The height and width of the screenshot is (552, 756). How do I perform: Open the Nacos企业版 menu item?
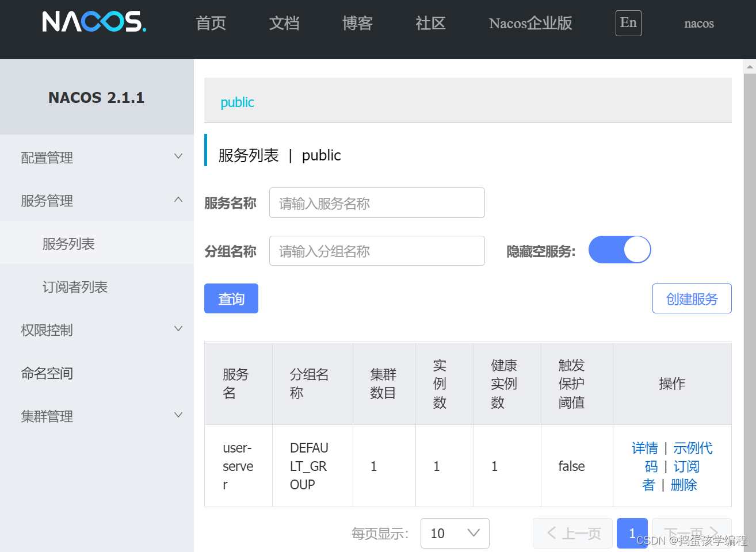[x=530, y=24]
